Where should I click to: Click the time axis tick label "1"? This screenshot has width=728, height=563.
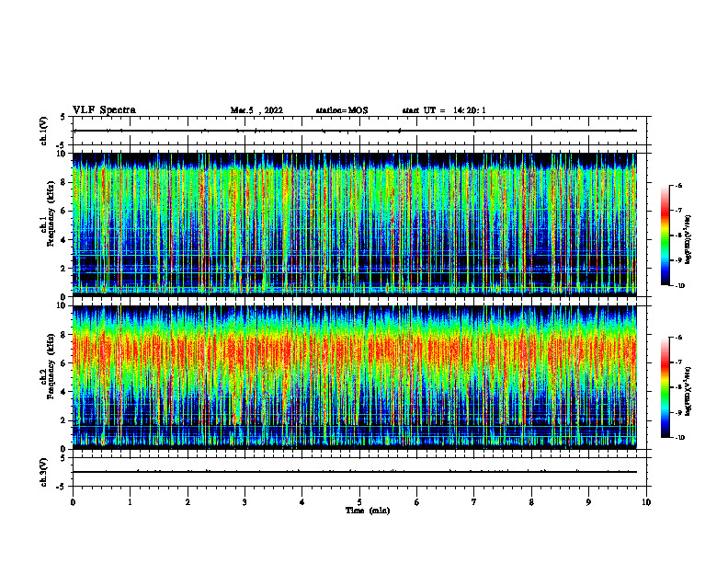pos(131,502)
